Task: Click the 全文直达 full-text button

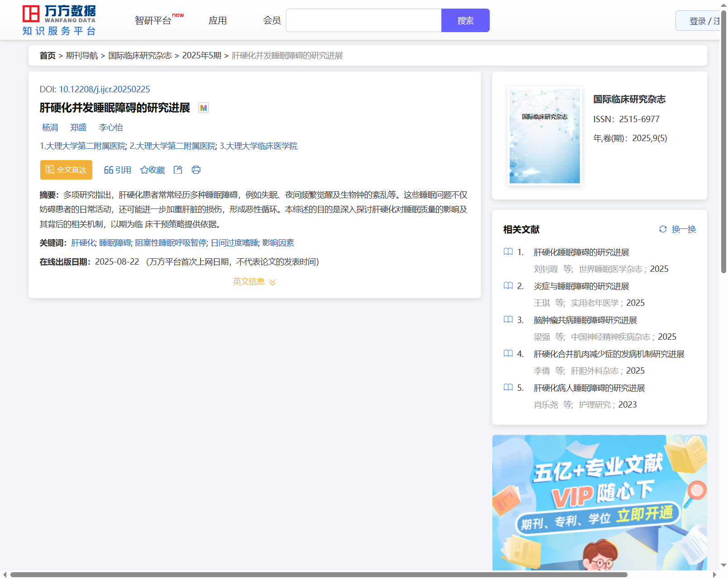Action: coord(66,170)
